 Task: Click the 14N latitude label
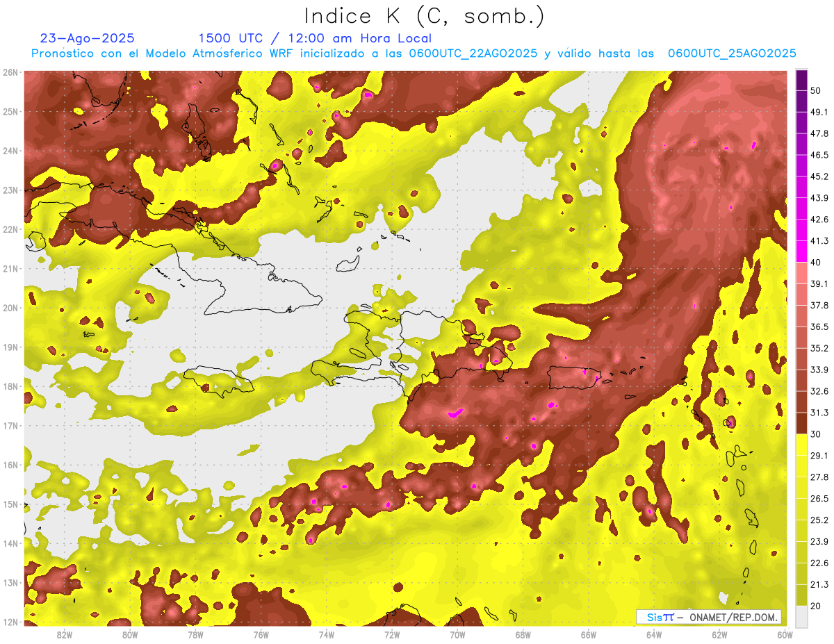[x=10, y=543]
